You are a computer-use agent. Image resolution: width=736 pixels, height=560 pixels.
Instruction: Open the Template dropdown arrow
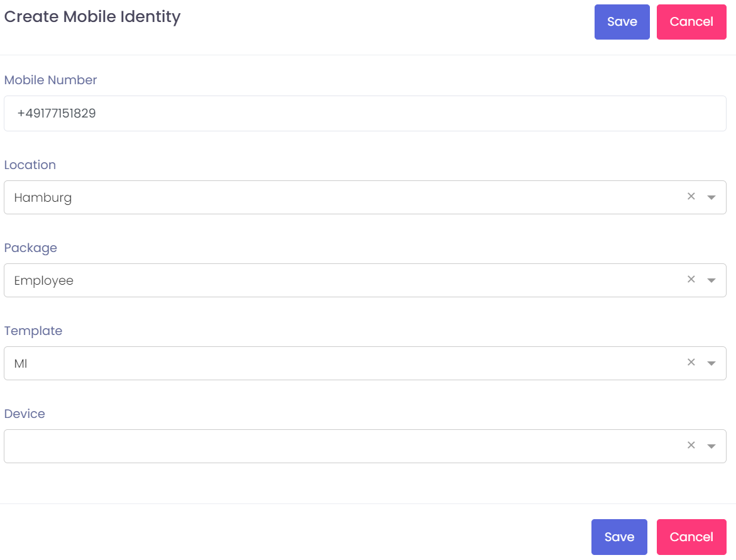(711, 363)
